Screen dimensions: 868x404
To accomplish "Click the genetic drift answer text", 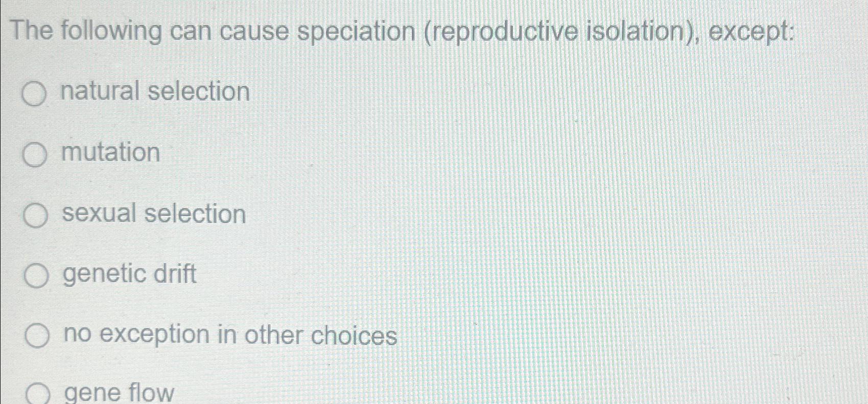I will [x=129, y=275].
